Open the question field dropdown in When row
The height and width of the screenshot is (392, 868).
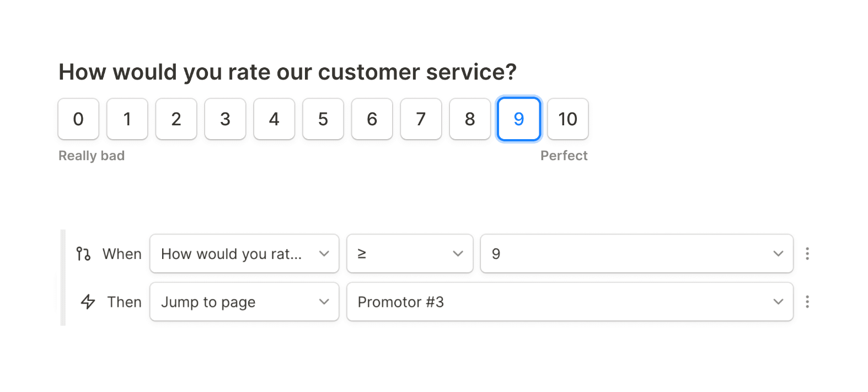point(244,253)
